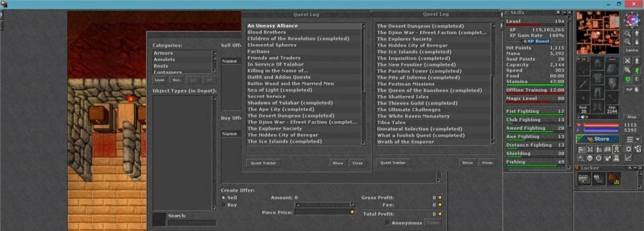
Task: Select the green running chase mode icon
Action: (637, 70)
